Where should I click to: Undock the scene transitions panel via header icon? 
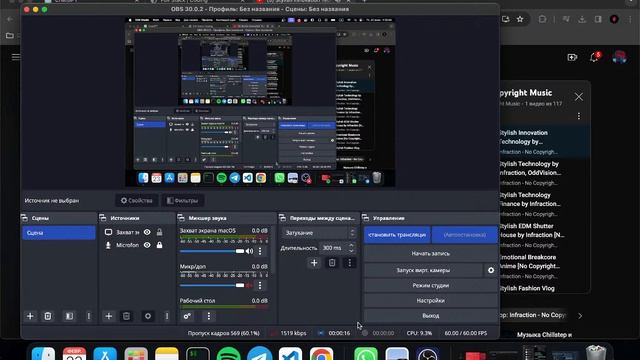282,218
